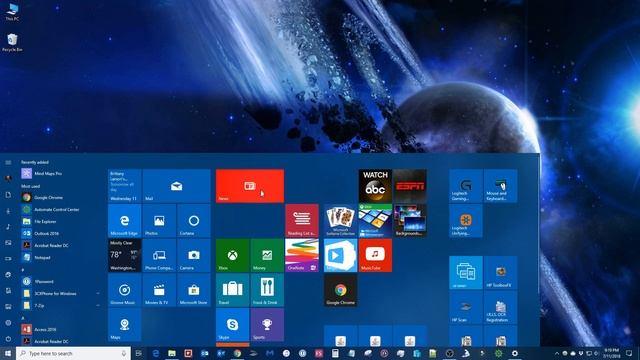Screen dimensions: 640x360
Task: Open the HP Scan tile
Action: (466, 308)
